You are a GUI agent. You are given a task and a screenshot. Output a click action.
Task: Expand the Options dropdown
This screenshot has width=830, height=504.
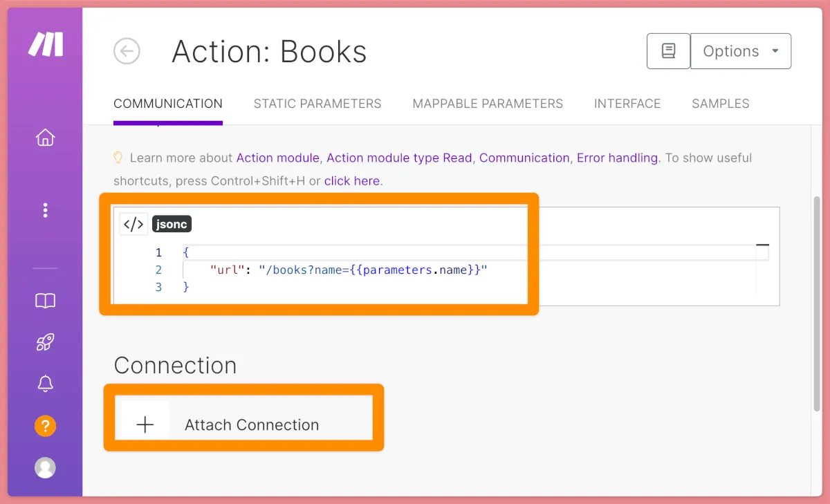click(741, 51)
